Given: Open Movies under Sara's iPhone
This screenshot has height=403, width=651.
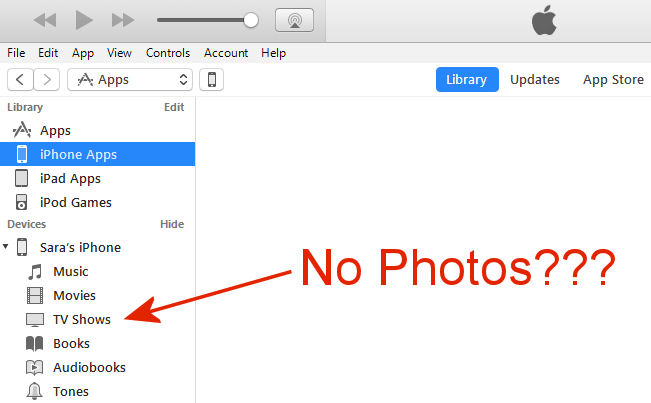Looking at the screenshot, I should click(74, 296).
